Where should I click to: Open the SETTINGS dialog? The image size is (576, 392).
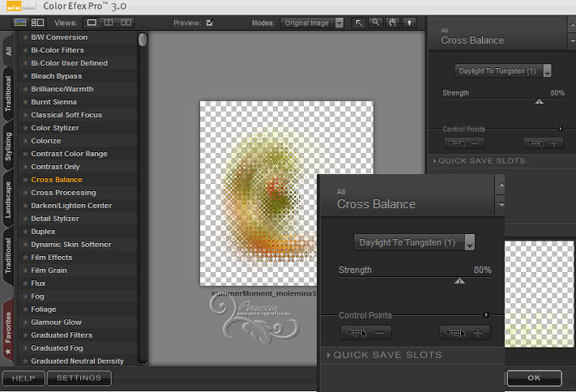[x=79, y=378]
